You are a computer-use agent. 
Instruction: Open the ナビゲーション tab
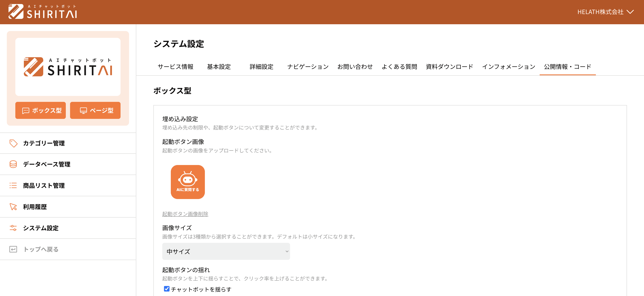308,67
